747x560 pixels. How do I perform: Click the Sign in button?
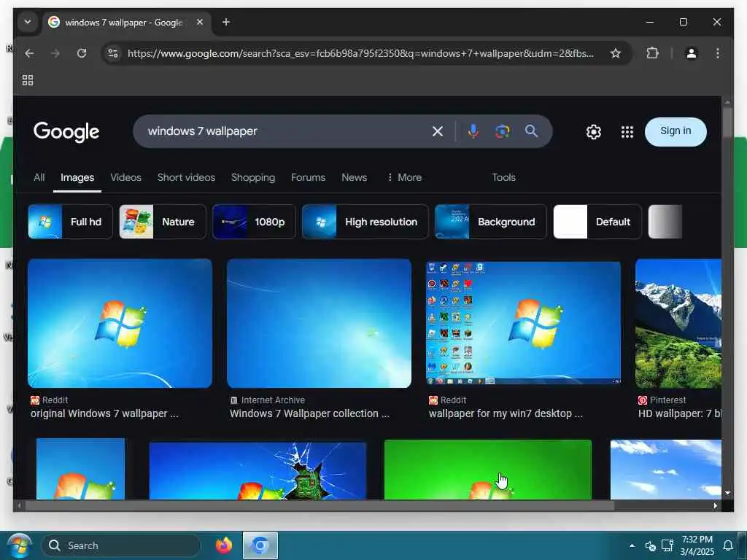coord(675,131)
